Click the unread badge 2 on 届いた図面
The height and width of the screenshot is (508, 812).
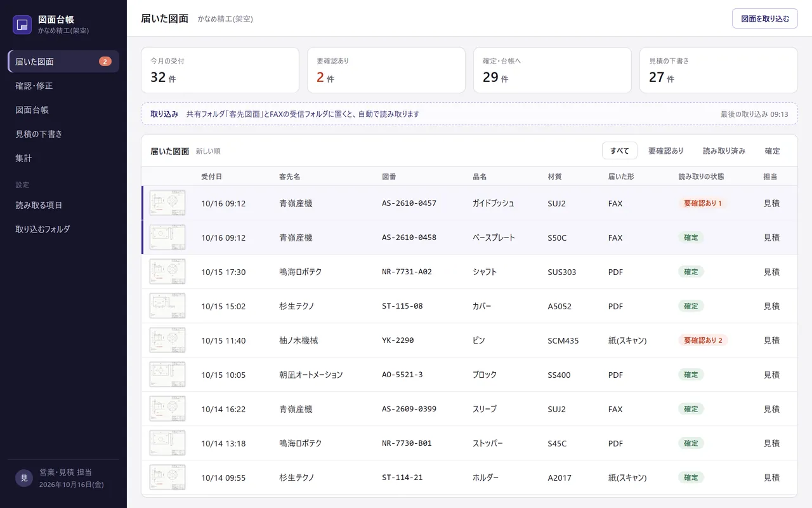(105, 62)
